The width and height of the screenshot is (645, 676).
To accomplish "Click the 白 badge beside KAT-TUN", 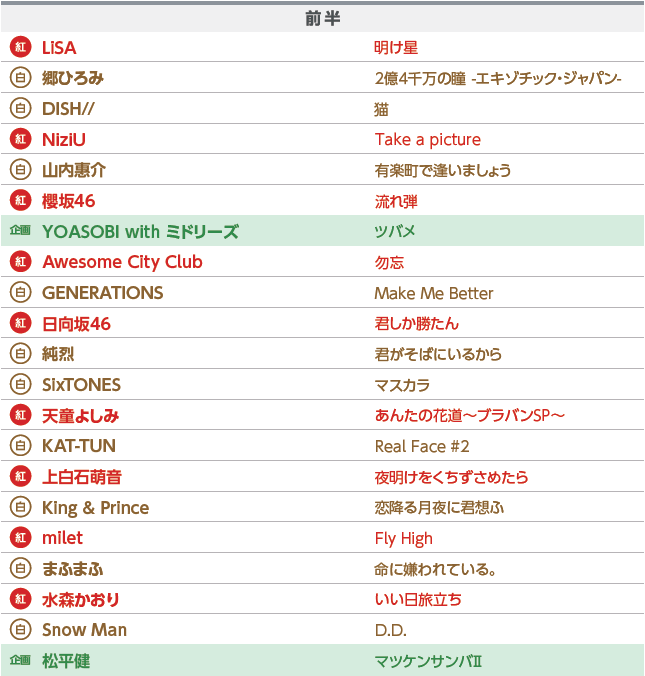I will point(20,445).
